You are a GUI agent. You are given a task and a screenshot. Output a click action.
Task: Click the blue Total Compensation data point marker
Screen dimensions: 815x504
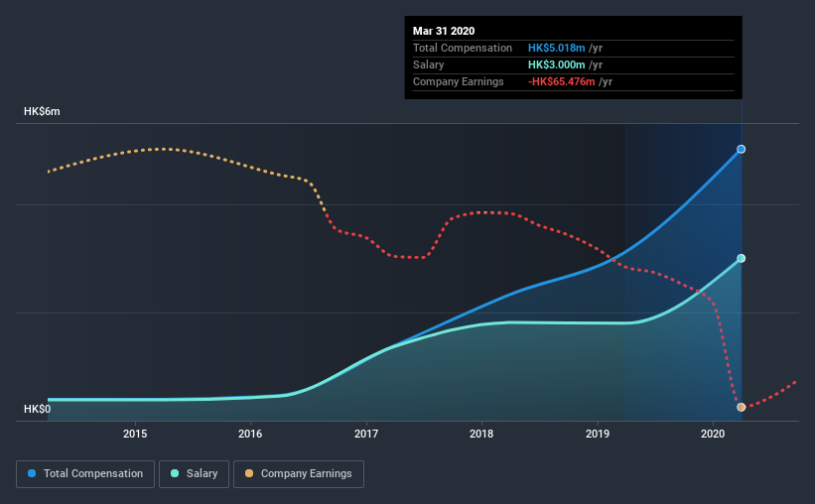742,149
